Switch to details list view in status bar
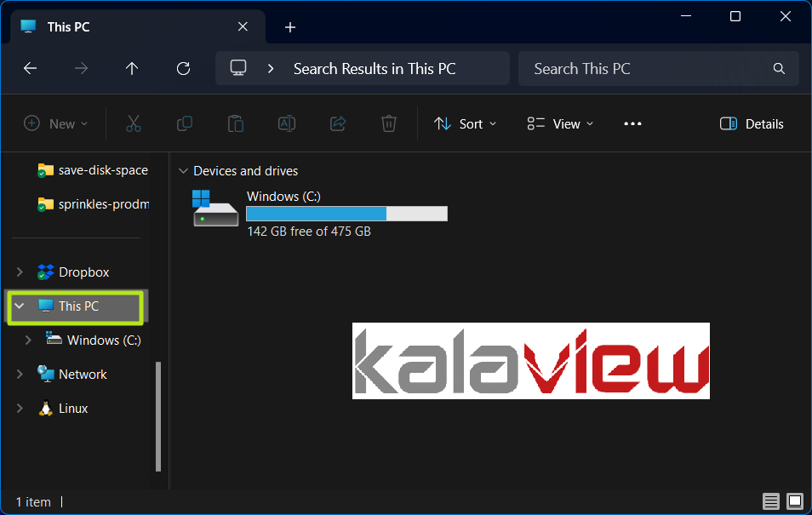Image resolution: width=812 pixels, height=515 pixels. pos(770,501)
